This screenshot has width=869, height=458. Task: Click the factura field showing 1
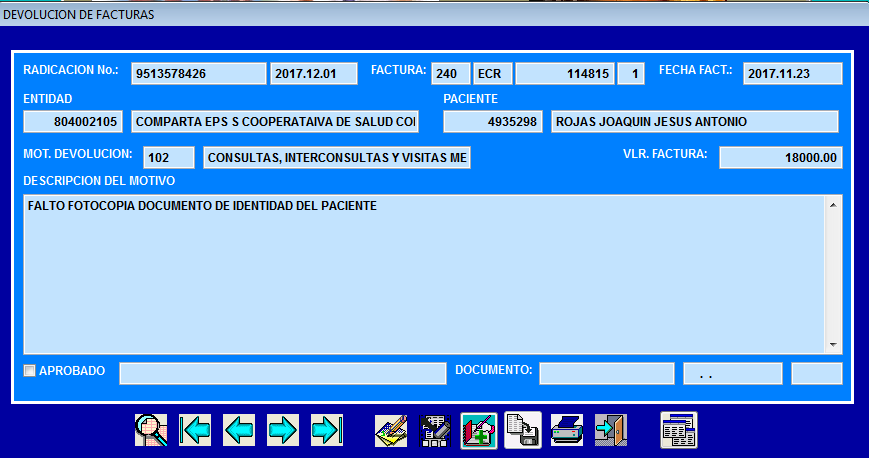click(631, 74)
